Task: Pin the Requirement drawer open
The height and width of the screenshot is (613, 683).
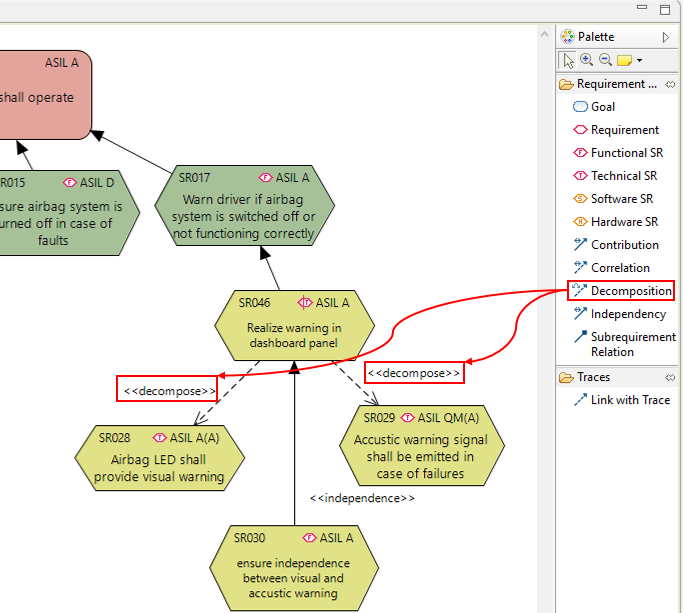Action: pyautogui.click(x=671, y=84)
